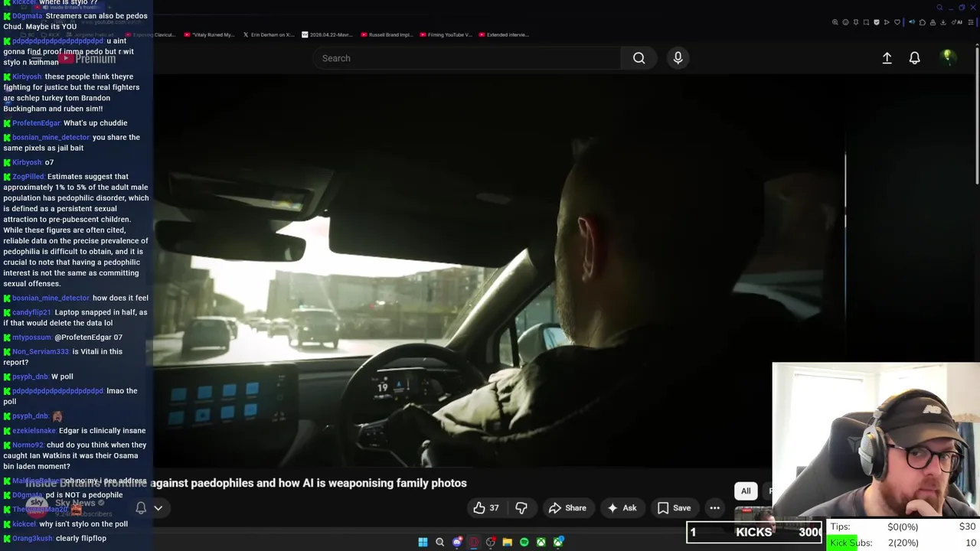Screen dimensions: 980x551
Task: Open the browser ad-blocker shield icon
Action: [877, 22]
